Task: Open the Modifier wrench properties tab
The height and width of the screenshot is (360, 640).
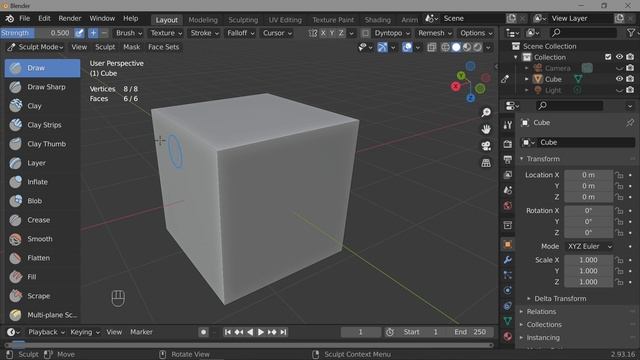Action: coord(508,260)
